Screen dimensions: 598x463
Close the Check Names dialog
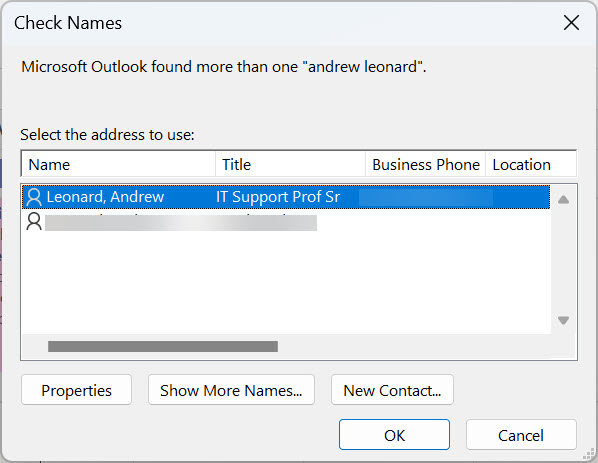(571, 23)
